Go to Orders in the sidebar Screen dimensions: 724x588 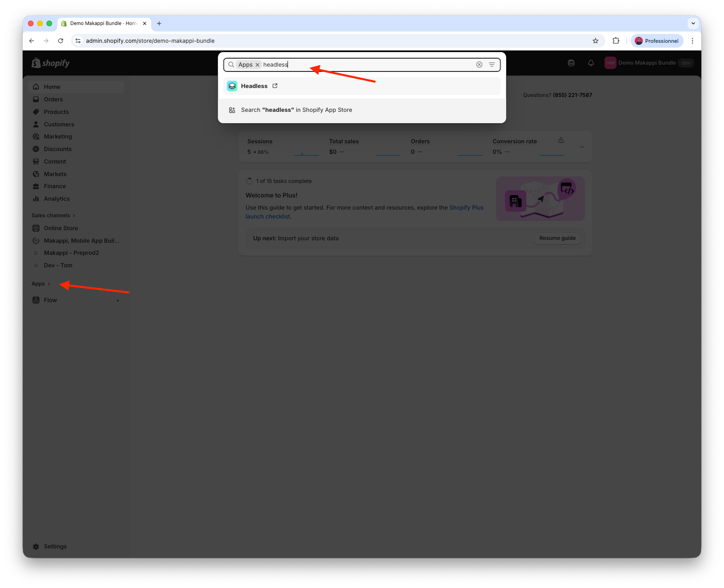pyautogui.click(x=53, y=99)
